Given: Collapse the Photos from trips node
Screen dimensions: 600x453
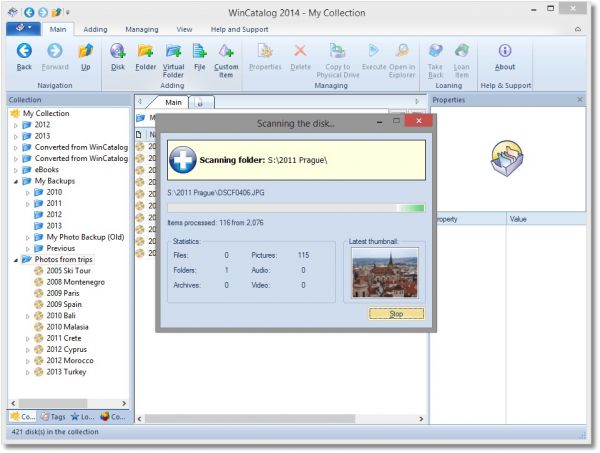Looking at the screenshot, I should point(15,259).
